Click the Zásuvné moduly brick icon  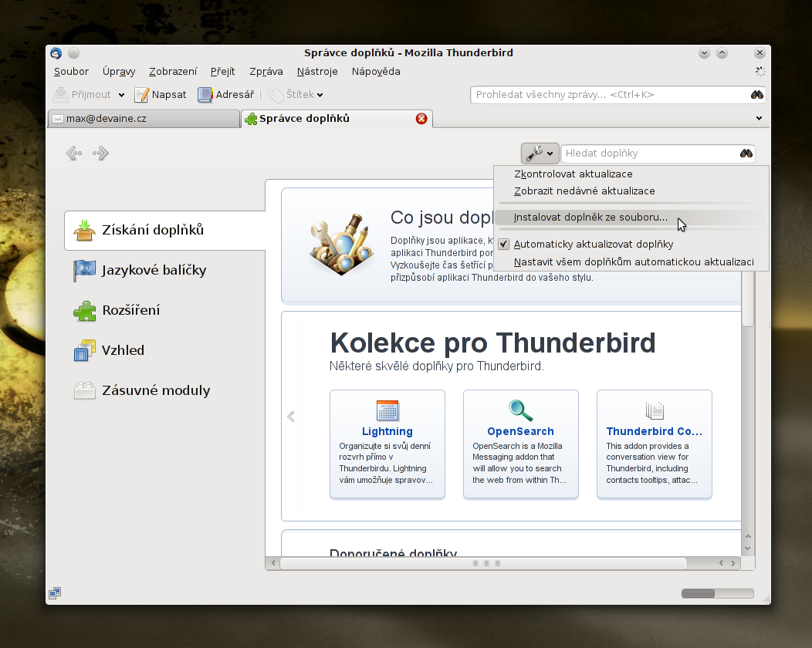(x=84, y=391)
